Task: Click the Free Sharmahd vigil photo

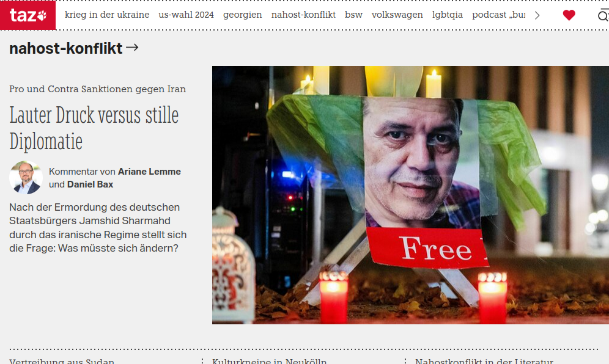Action: [x=410, y=195]
